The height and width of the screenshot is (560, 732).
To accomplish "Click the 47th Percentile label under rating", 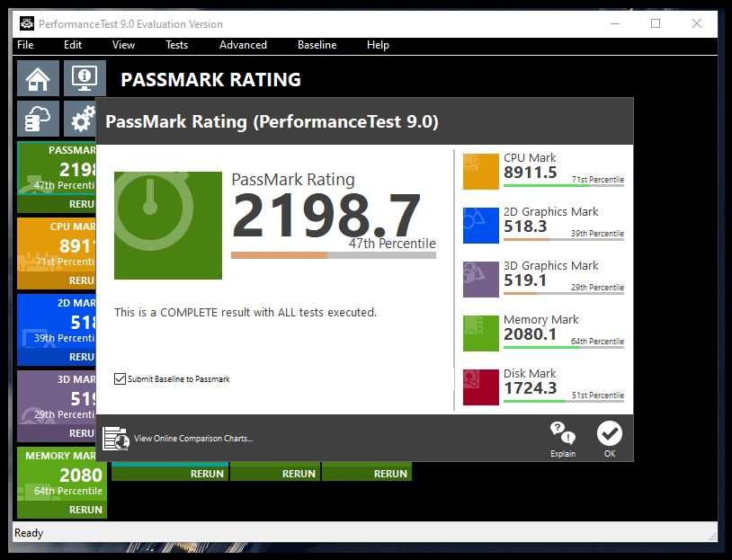I will point(392,243).
